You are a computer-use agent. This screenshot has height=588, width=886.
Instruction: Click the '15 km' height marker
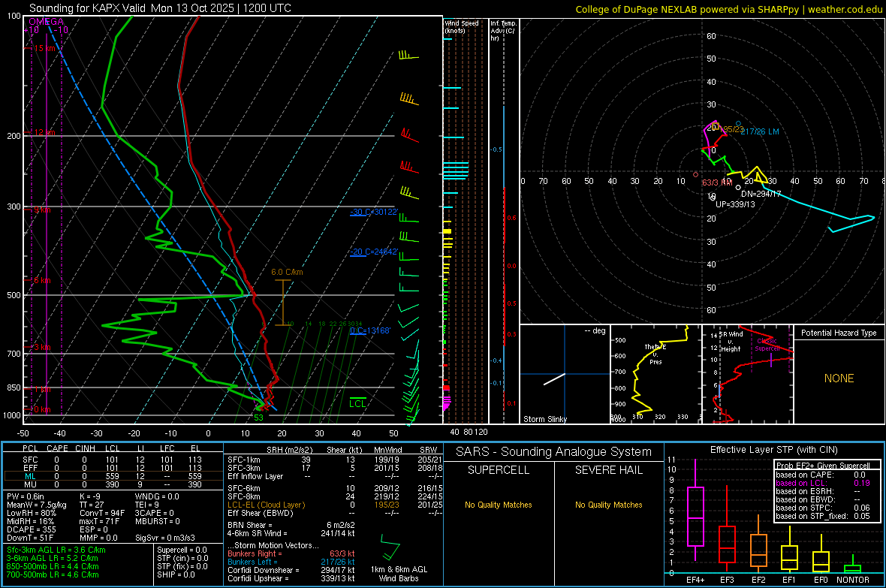pyautogui.click(x=44, y=48)
